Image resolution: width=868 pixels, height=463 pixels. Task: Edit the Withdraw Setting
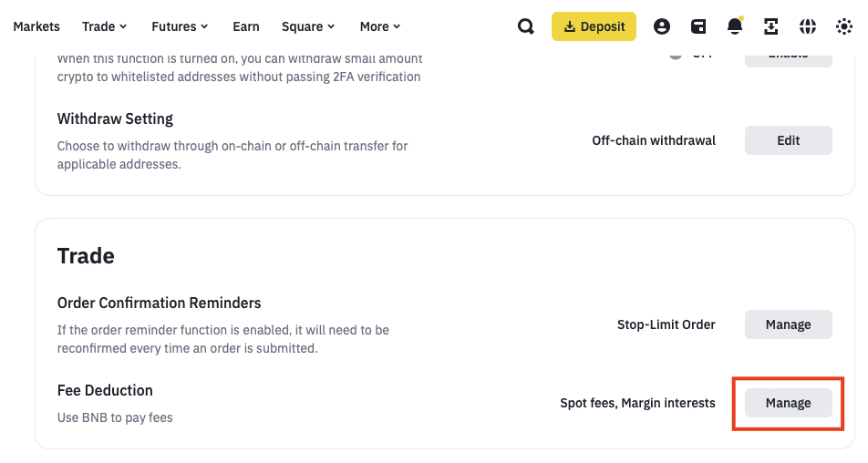point(789,140)
